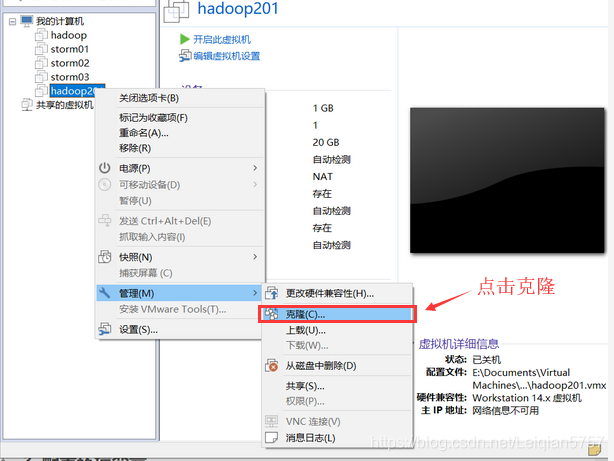This screenshot has height=461, width=614.
Task: Click the VNC connection monitor icon
Action: pyautogui.click(x=271, y=421)
